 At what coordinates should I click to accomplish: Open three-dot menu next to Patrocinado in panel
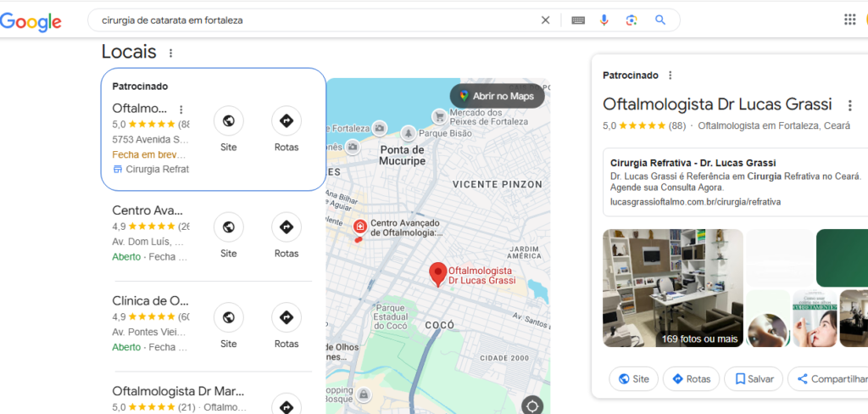click(x=670, y=76)
